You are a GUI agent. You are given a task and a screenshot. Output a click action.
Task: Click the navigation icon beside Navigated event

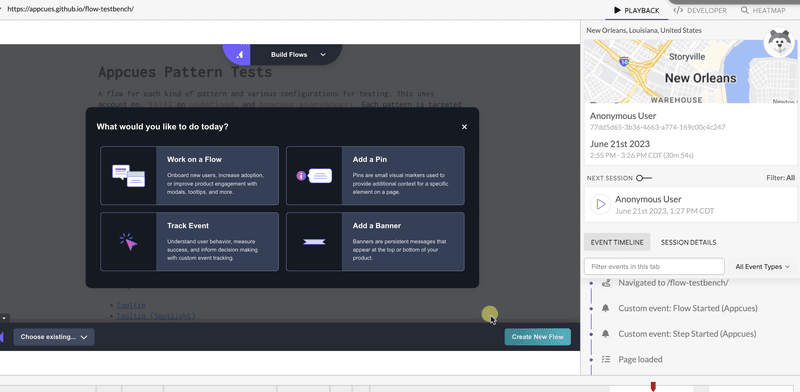(x=606, y=283)
